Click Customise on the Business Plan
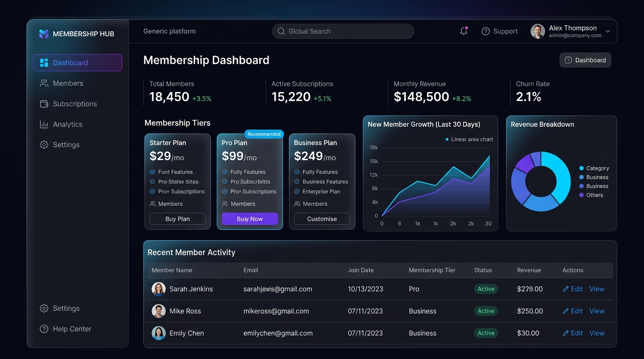The width and height of the screenshot is (644, 359). 322,219
